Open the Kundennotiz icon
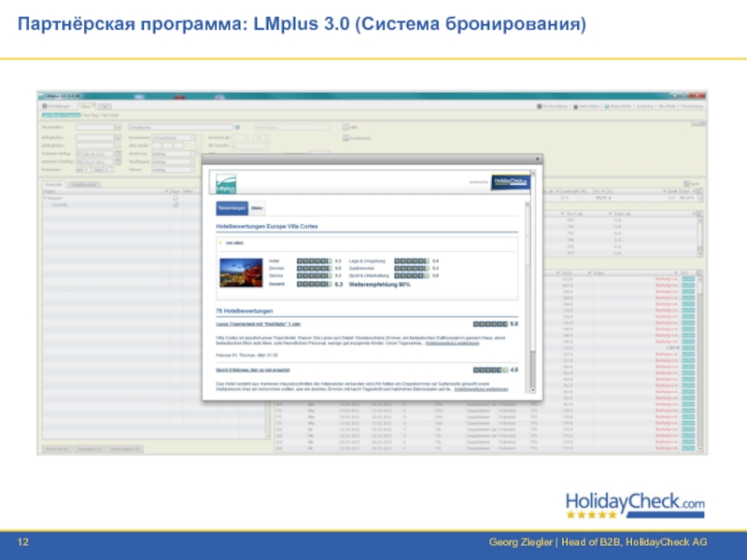The height and width of the screenshot is (560, 747). (345, 138)
